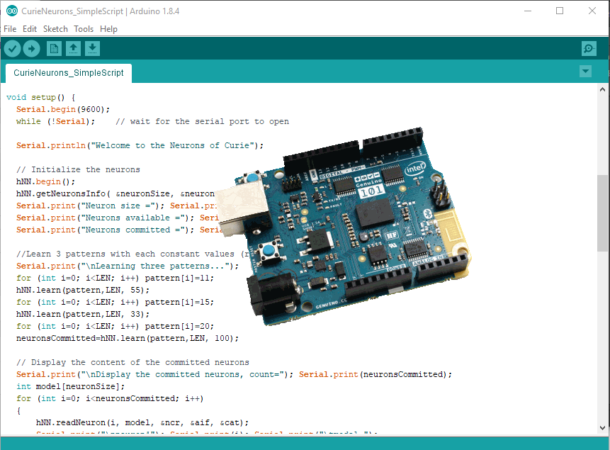Click 'Serial.print(neuronsCommitted);' statement
This screenshot has height=450, width=610.
point(375,375)
